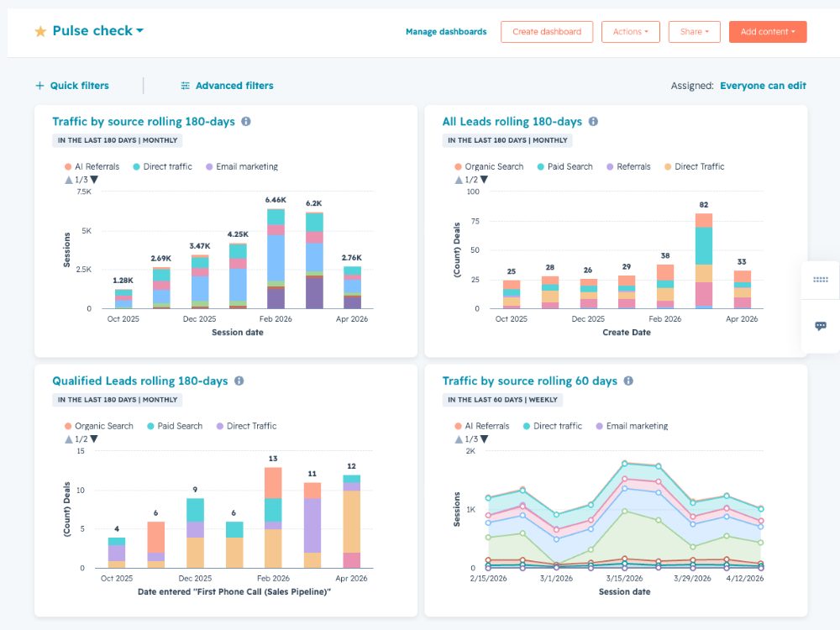The height and width of the screenshot is (630, 840).
Task: Click the Everyone can edit link
Action: click(763, 86)
